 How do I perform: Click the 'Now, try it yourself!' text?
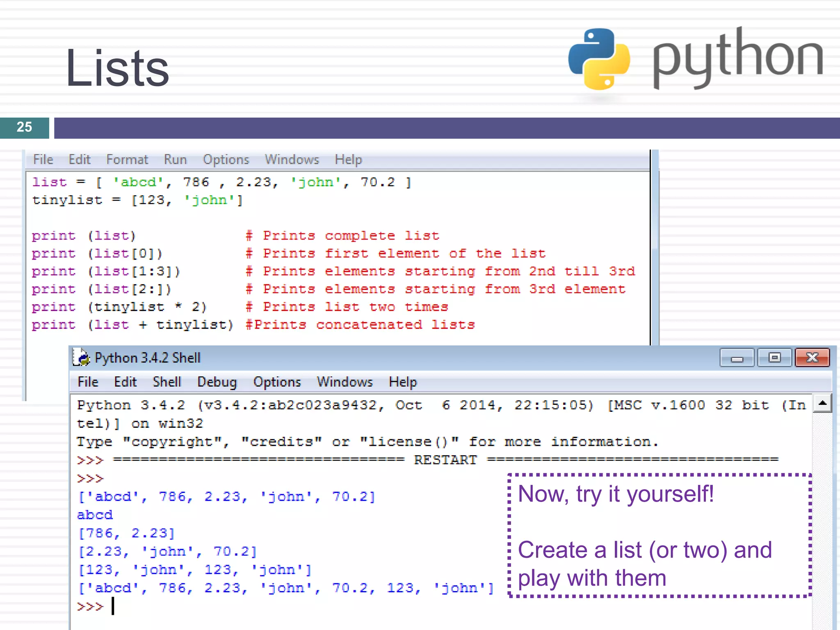point(616,494)
